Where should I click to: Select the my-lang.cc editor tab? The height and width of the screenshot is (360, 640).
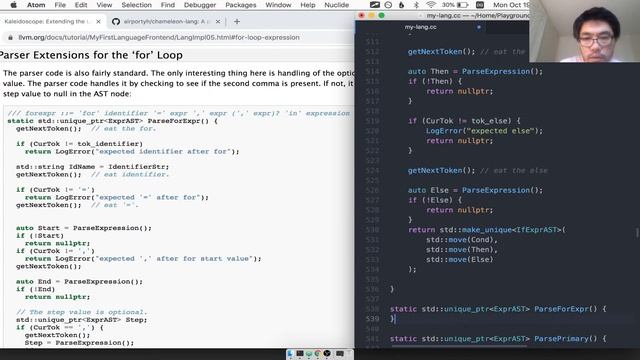point(421,27)
